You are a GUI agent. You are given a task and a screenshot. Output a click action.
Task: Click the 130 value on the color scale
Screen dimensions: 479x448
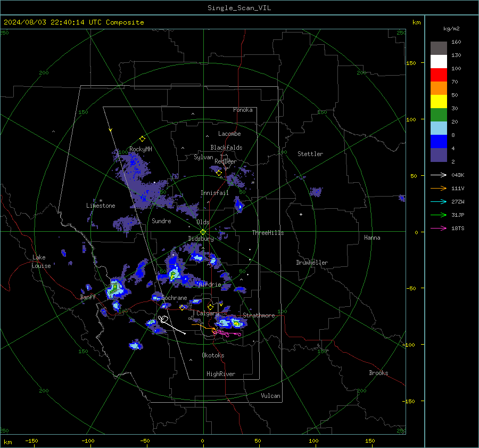(456, 55)
